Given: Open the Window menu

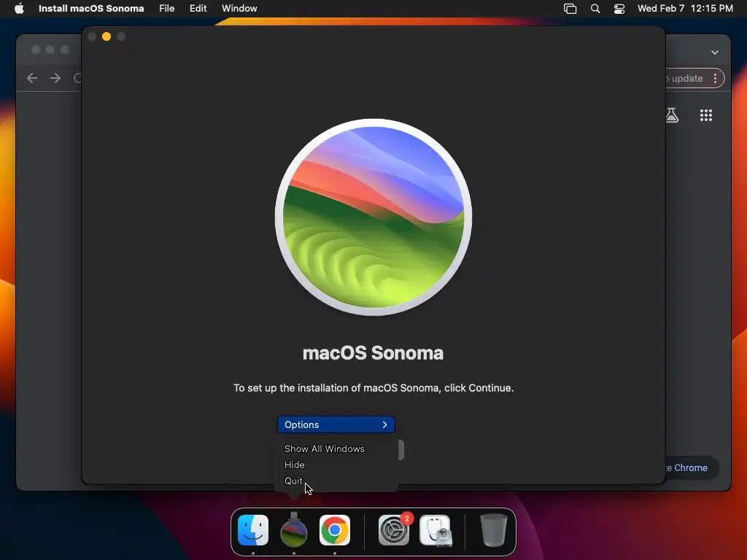Looking at the screenshot, I should (x=239, y=8).
